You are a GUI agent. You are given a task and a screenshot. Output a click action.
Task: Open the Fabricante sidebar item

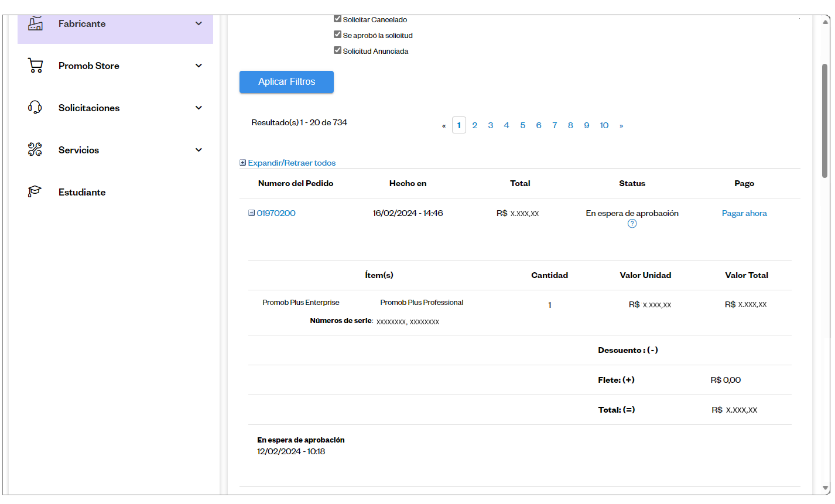click(115, 24)
